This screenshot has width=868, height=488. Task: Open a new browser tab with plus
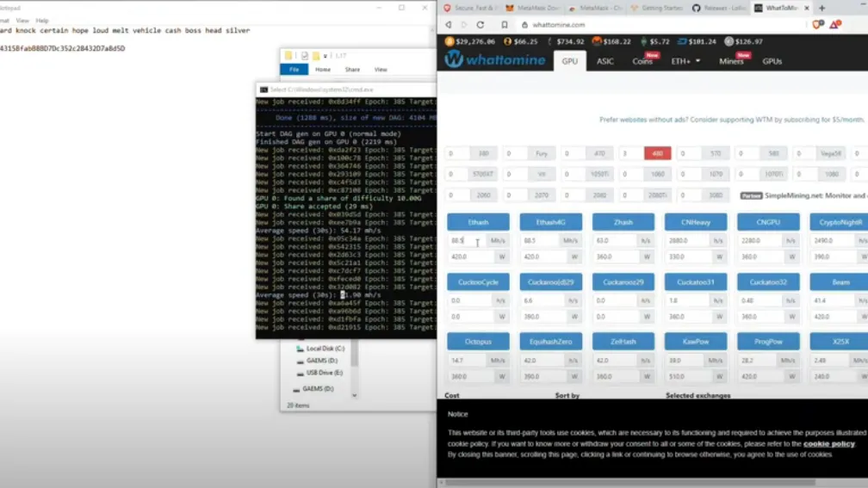[x=822, y=8]
